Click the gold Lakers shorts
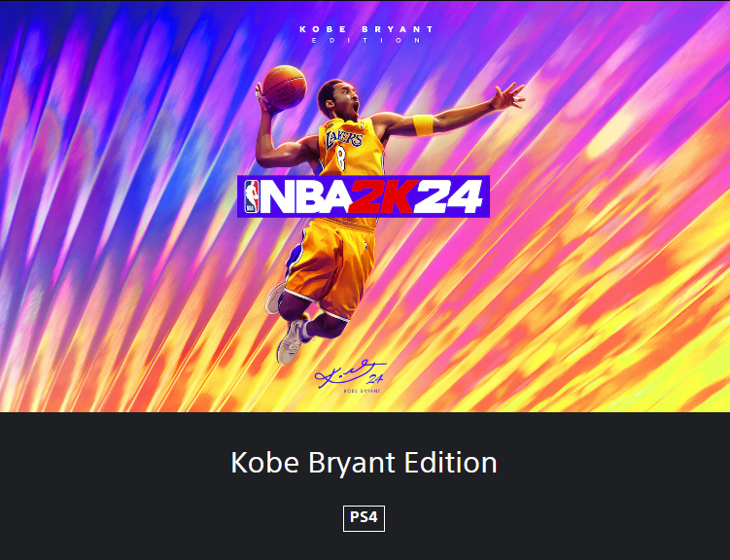The height and width of the screenshot is (560, 730). click(330, 267)
